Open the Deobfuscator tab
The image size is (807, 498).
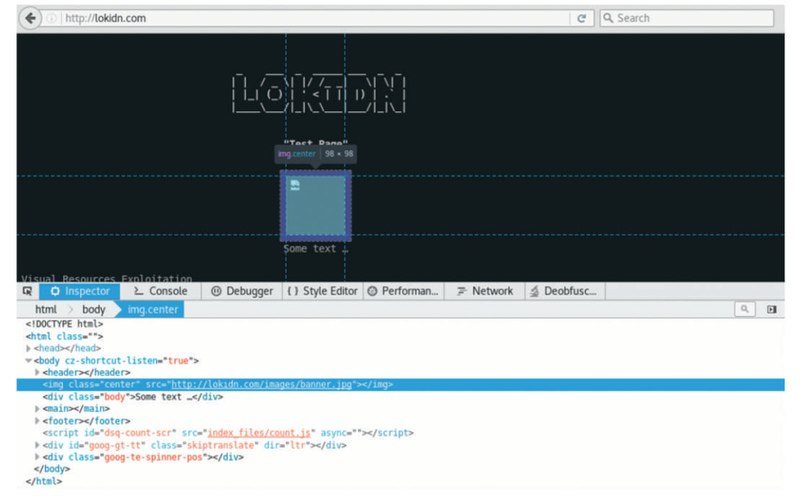coord(565,291)
